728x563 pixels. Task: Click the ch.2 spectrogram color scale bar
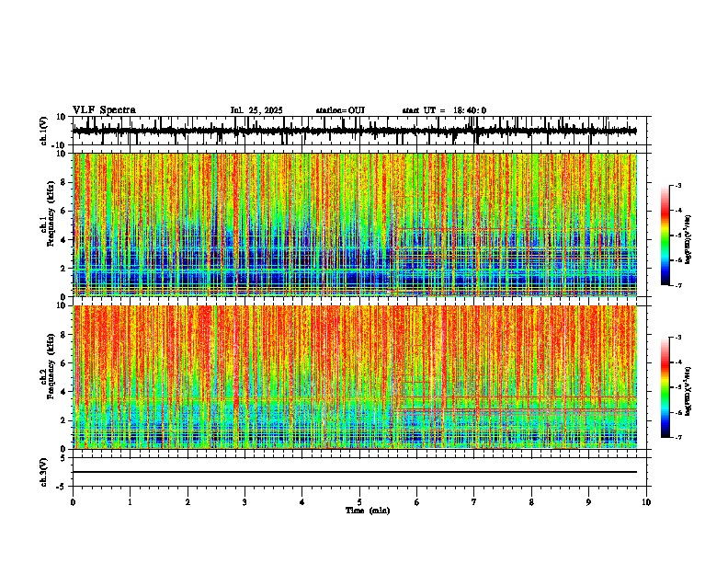click(665, 387)
